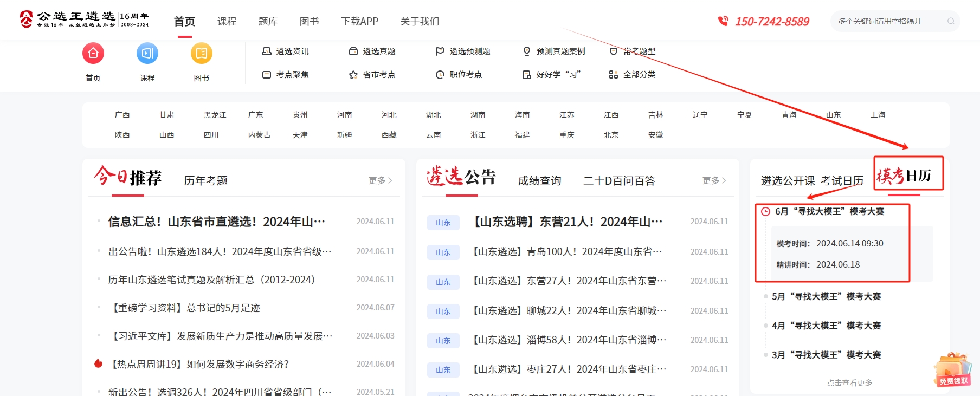Open article 历年山东遴选笔试真题及解析汇总
980x396 pixels.
tap(211, 280)
